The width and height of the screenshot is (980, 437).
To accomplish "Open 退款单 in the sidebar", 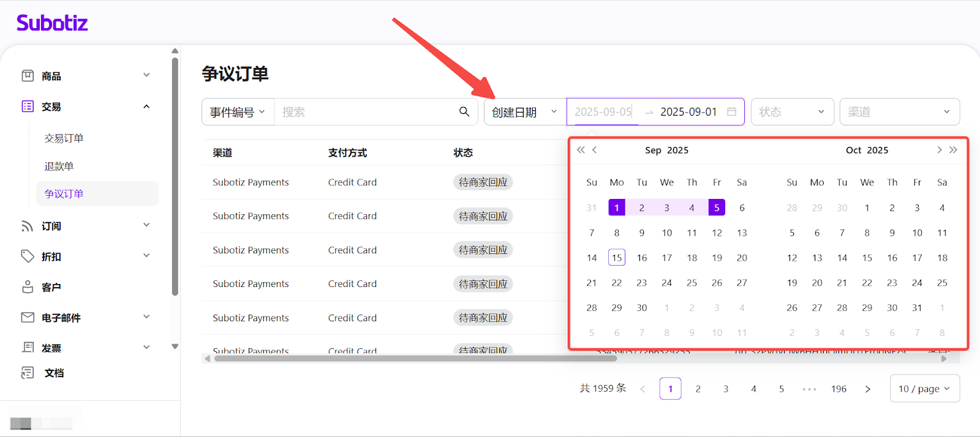I will pos(59,166).
